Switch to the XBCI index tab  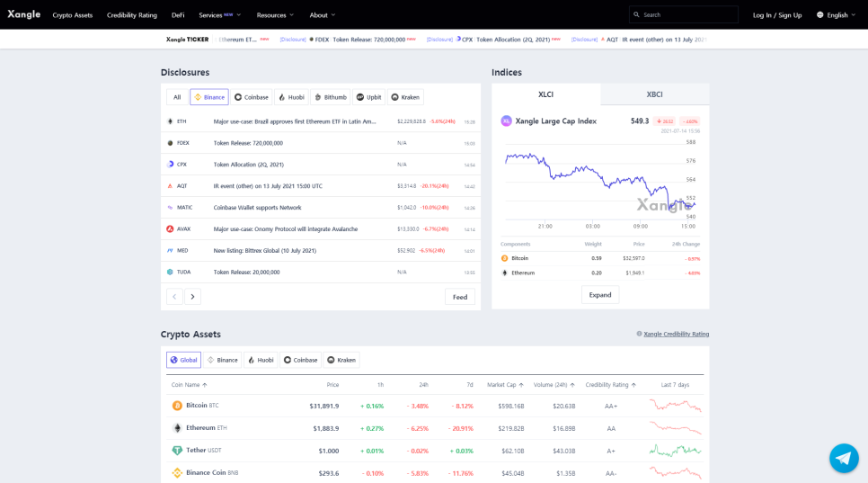tap(655, 94)
